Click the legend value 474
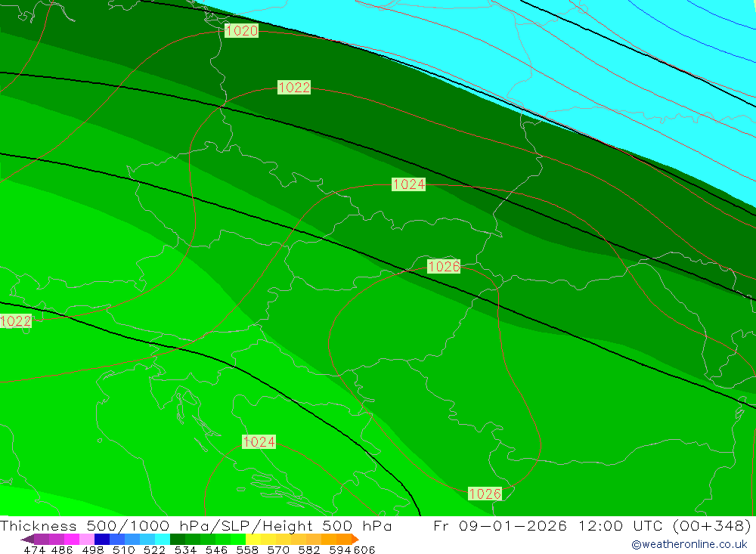 click(34, 549)
